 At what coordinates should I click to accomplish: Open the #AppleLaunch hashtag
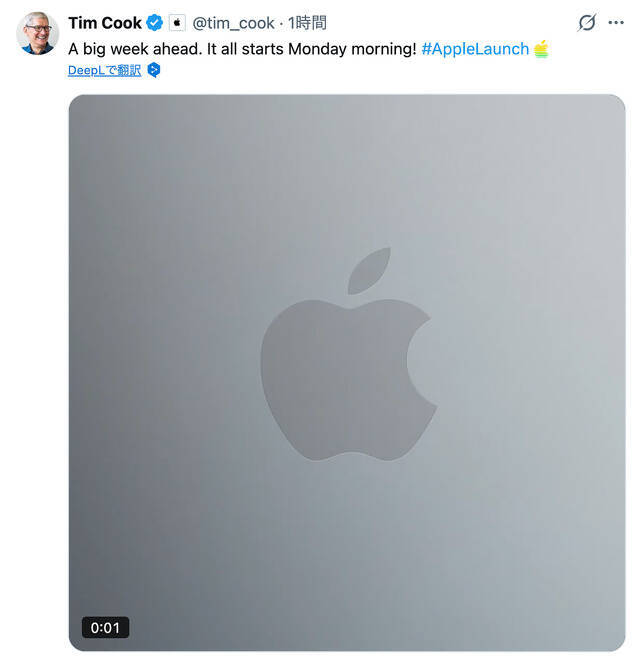click(475, 48)
